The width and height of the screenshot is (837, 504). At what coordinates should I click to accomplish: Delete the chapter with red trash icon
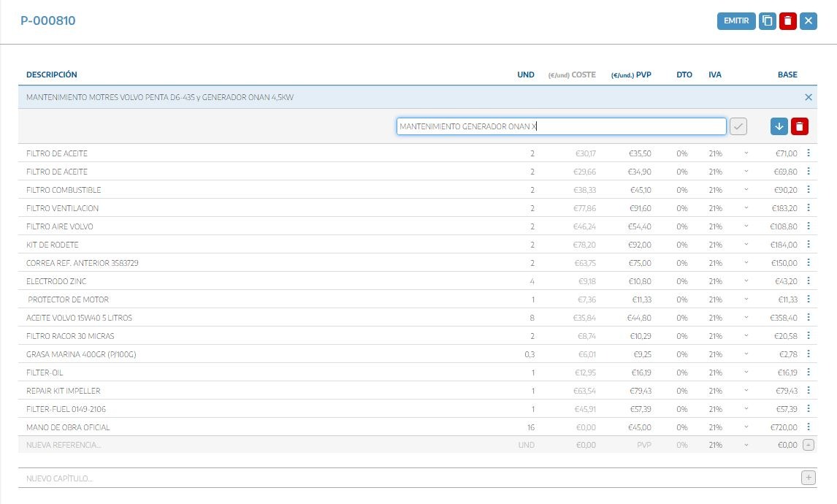click(x=800, y=126)
